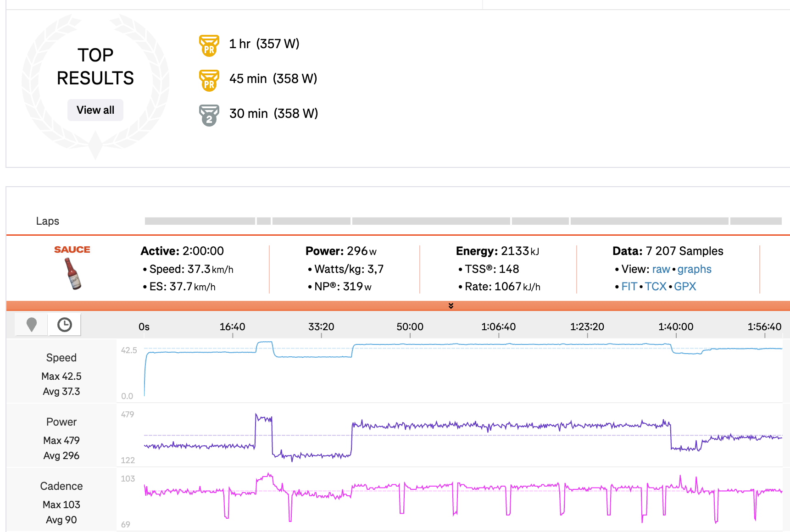Open the raw data view link
The height and width of the screenshot is (532, 790).
[x=661, y=269]
